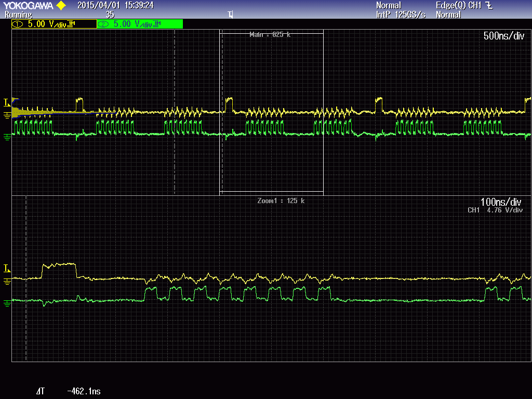Screen dimensions: 532x399
Task: Click the trigger position marker at top
Action: 231,14
